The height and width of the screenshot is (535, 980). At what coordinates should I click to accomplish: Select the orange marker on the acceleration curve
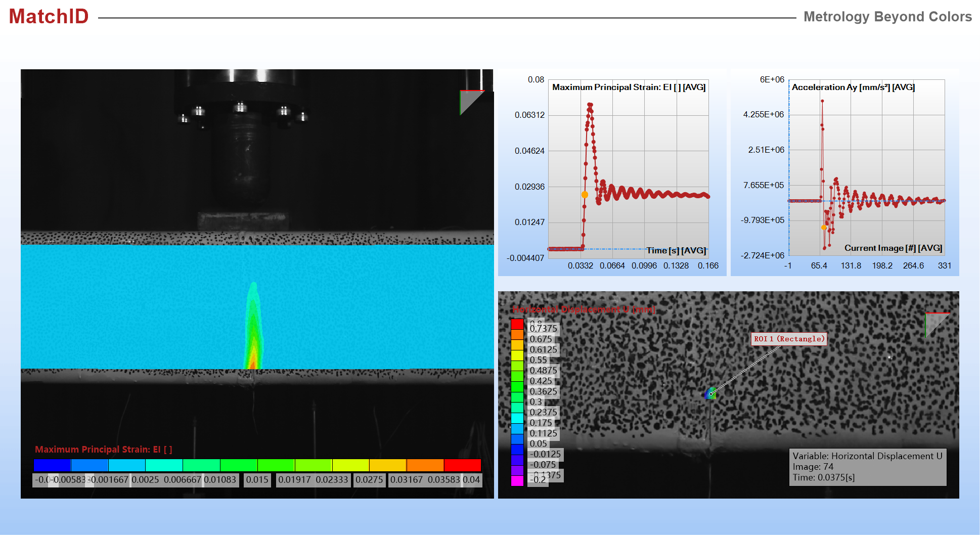pos(824,228)
